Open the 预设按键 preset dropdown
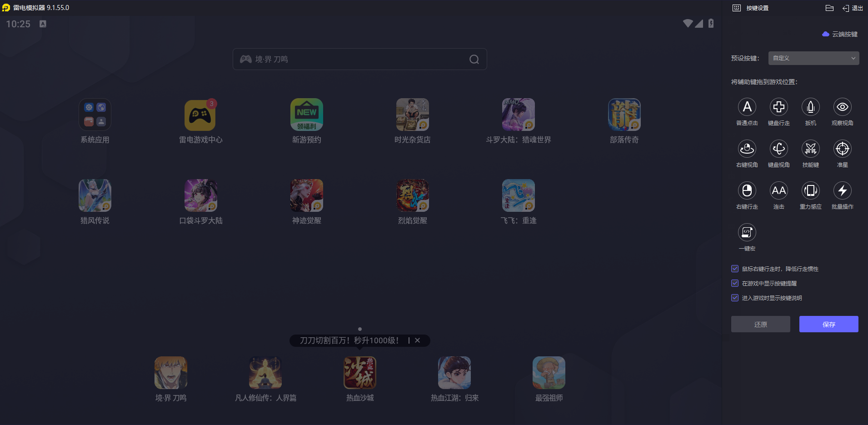Viewport: 868px width, 425px height. [813, 58]
